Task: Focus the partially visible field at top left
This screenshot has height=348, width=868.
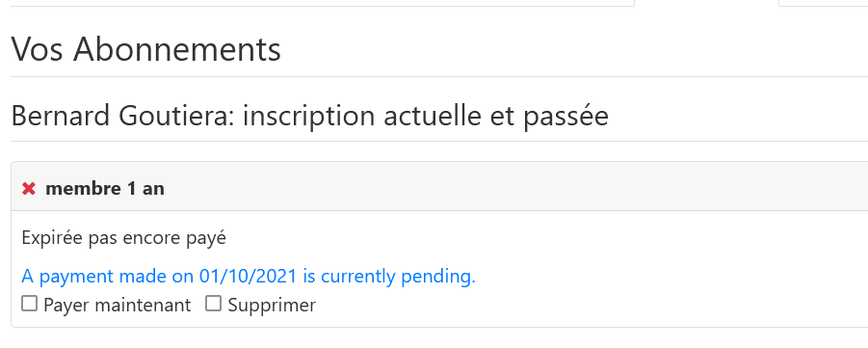Action: click(x=322, y=3)
